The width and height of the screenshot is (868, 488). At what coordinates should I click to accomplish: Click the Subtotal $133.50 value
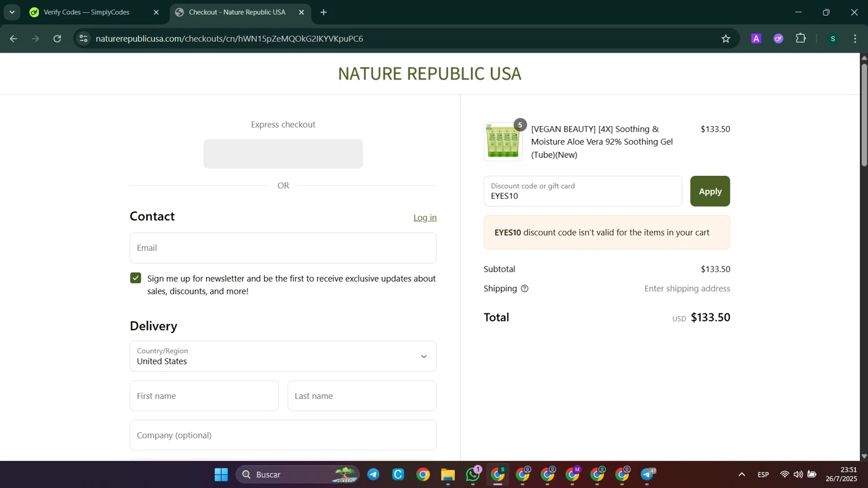[715, 269]
